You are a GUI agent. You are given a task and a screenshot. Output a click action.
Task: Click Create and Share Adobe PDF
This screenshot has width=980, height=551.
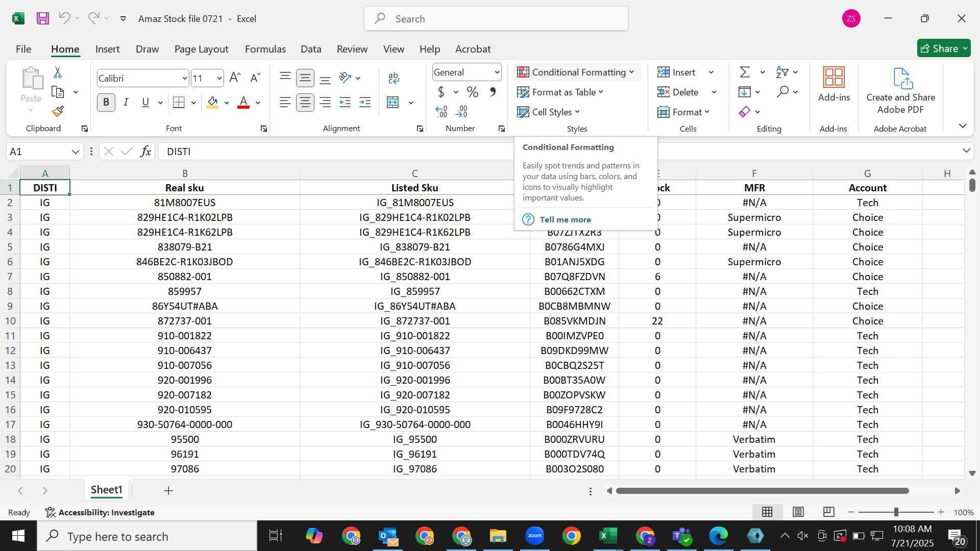pyautogui.click(x=901, y=91)
